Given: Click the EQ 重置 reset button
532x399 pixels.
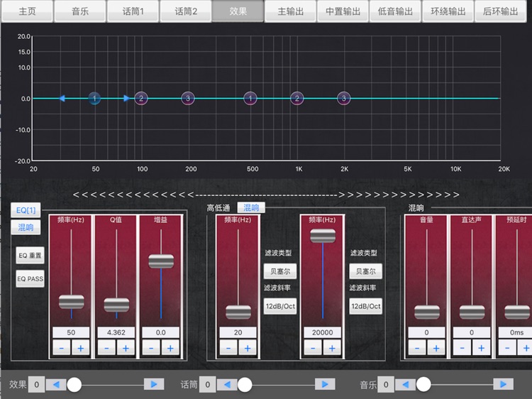Looking at the screenshot, I should click(31, 256).
